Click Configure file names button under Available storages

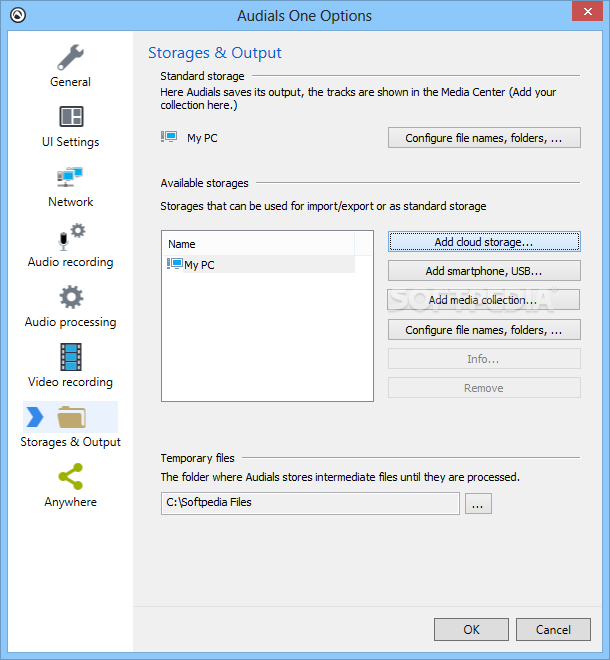tap(484, 330)
